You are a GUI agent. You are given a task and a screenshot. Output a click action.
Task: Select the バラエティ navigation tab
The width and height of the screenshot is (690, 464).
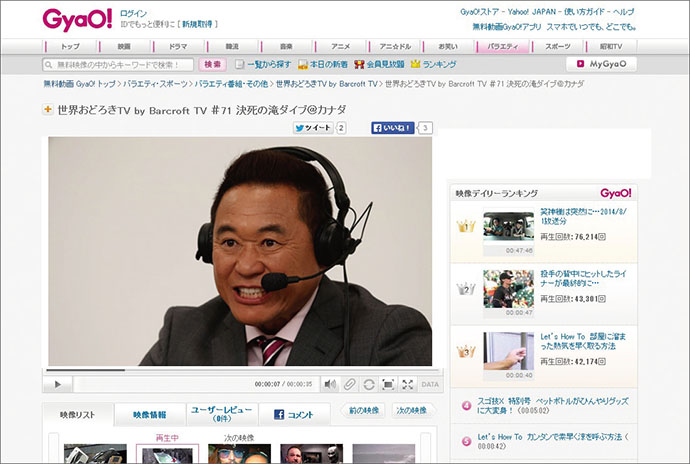click(503, 46)
